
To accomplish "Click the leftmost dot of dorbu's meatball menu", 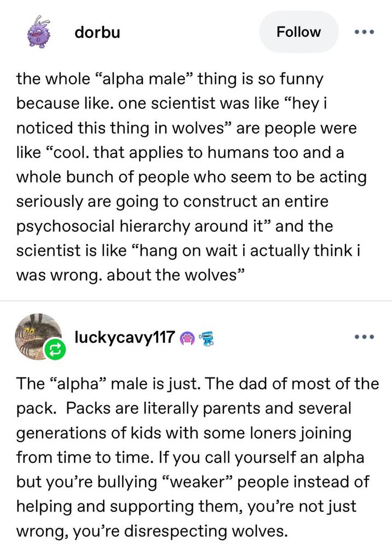I will pos(357,32).
